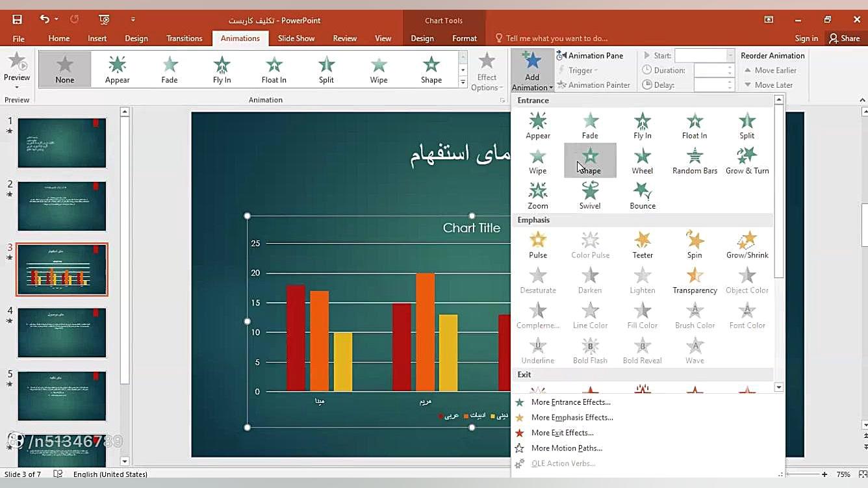Apply the Shape entrance effect in dropdown
868x488 pixels.
tap(590, 161)
